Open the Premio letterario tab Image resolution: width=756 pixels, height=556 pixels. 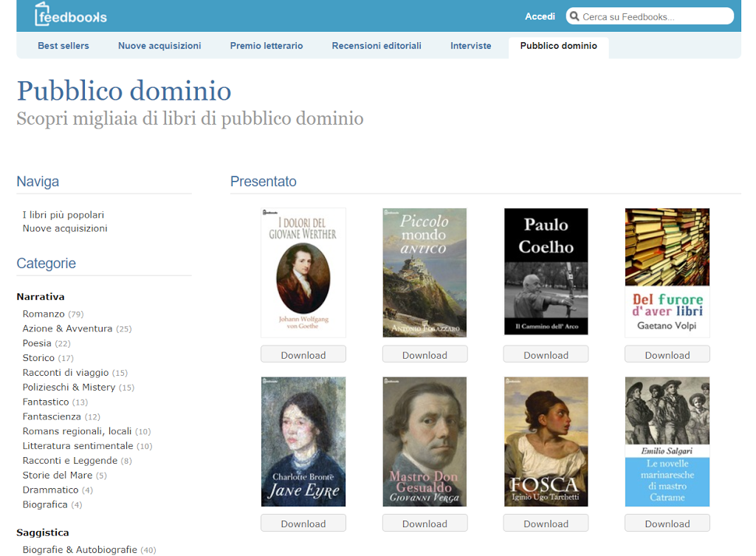point(266,46)
